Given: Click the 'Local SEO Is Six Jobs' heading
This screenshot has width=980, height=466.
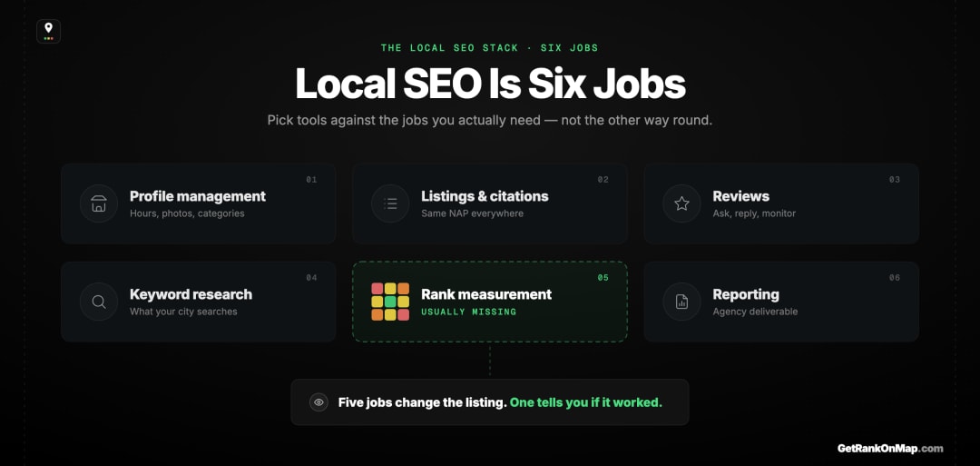Looking at the screenshot, I should click(490, 84).
